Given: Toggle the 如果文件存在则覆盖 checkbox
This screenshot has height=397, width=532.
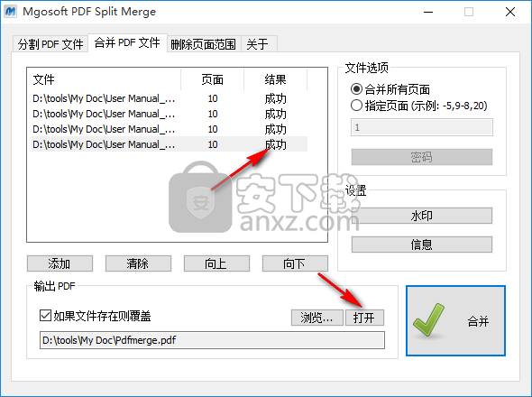Looking at the screenshot, I should [45, 316].
